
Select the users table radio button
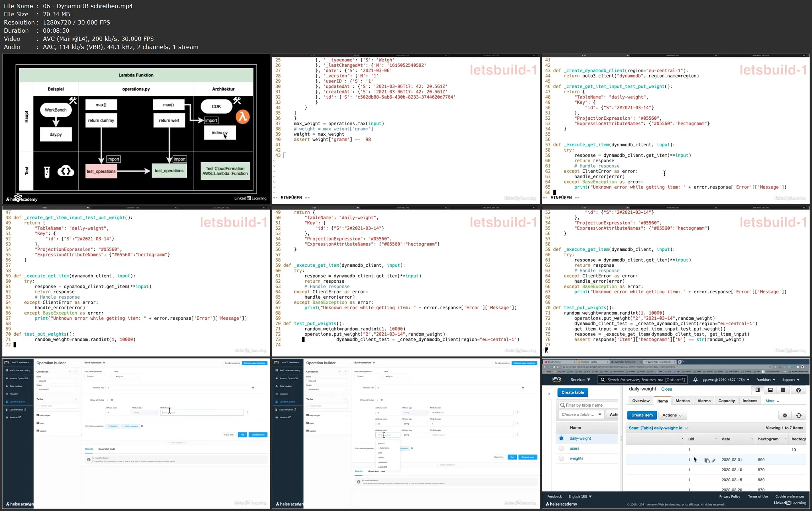click(561, 449)
